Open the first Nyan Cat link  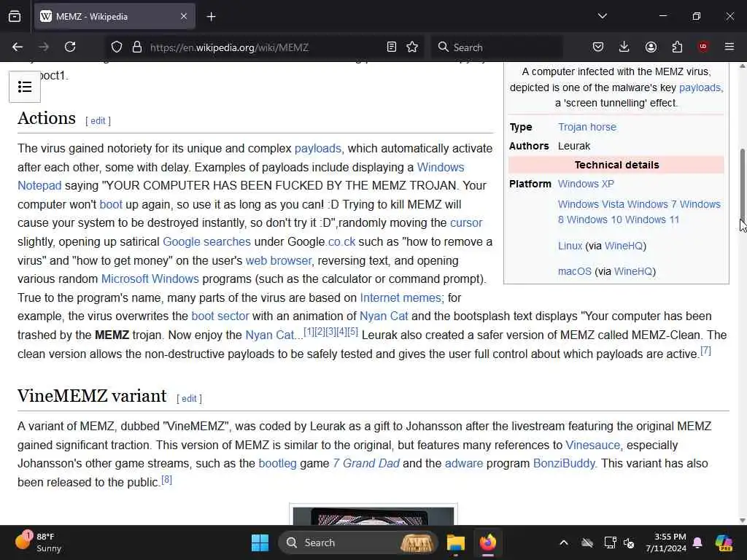click(384, 316)
